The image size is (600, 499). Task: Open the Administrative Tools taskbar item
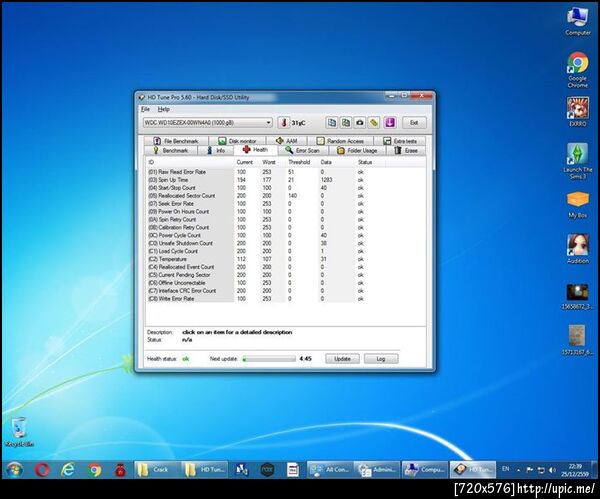377,470
